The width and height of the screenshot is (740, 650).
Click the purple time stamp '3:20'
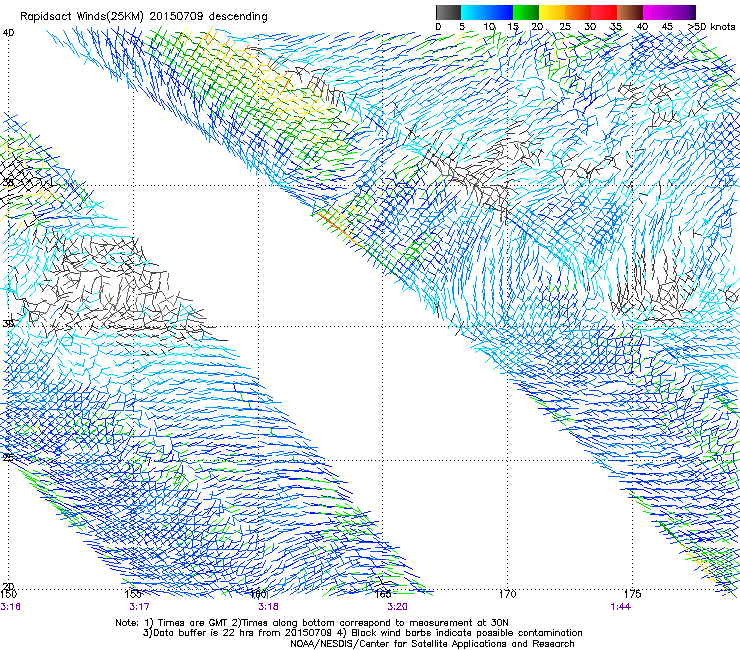[x=397, y=607]
